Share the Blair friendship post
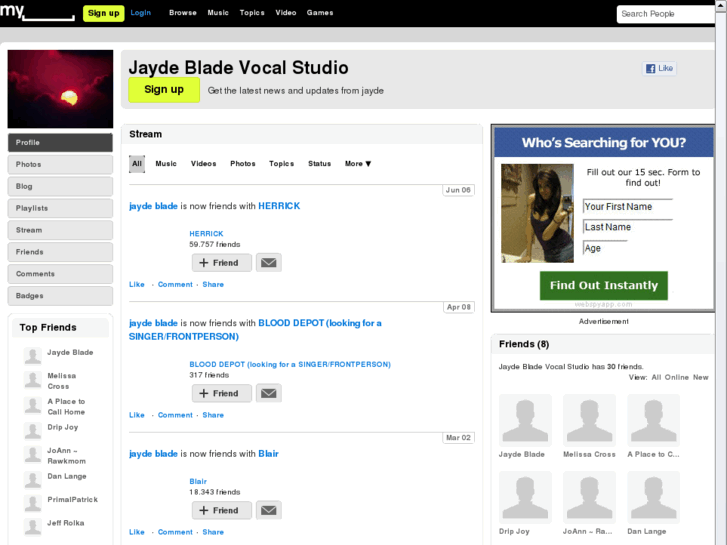 coord(213,532)
